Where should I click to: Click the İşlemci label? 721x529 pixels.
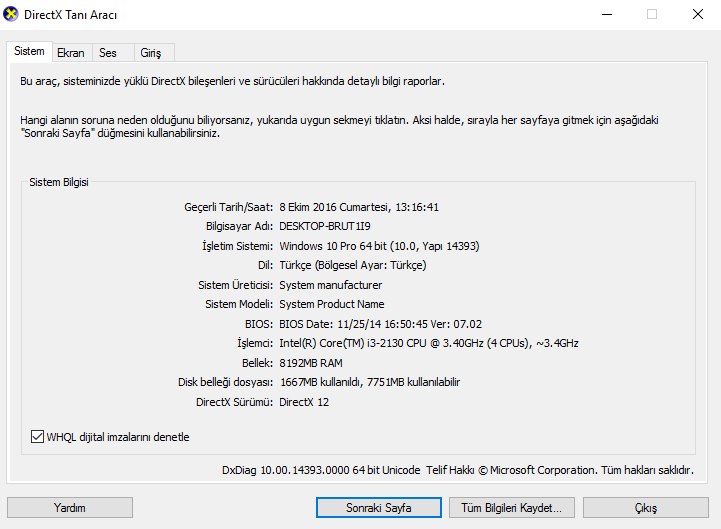[255, 344]
